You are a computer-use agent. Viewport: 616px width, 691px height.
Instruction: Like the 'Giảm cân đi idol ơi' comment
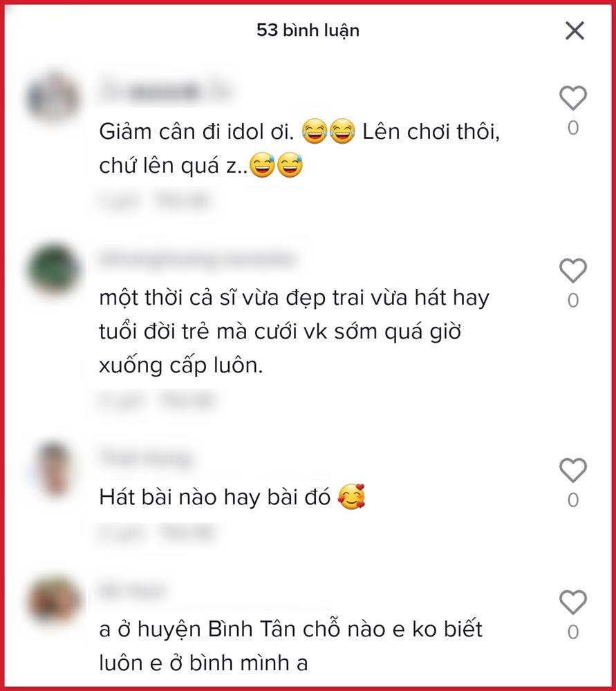point(572,98)
